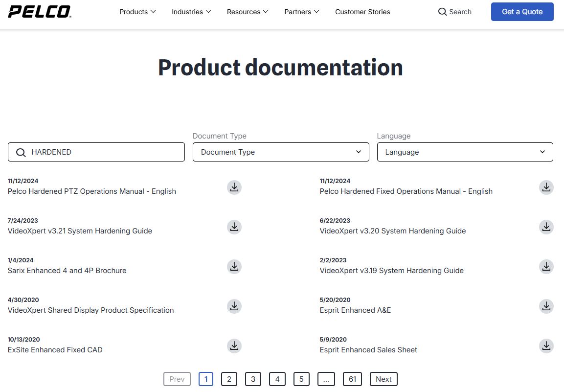Download the ExSite Enhanced Fixed CAD file

(x=234, y=346)
